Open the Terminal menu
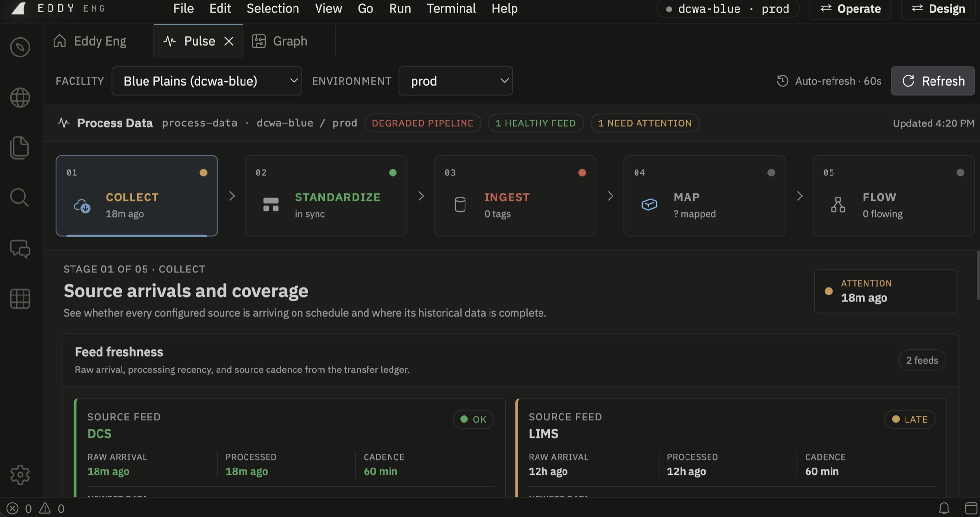 (x=451, y=8)
